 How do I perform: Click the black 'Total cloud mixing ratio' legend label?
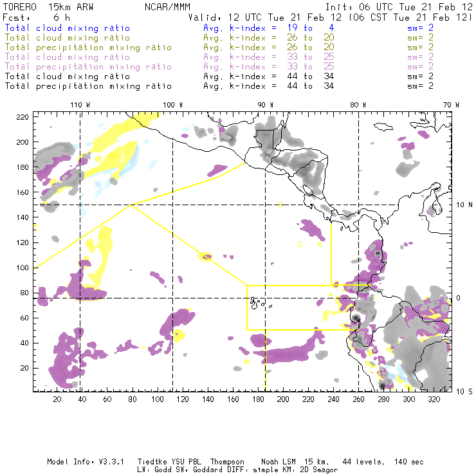(x=68, y=77)
